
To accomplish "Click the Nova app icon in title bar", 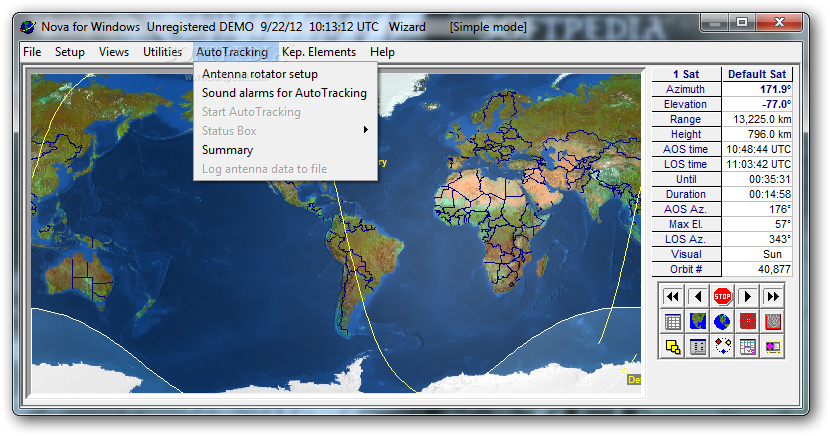I will pyautogui.click(x=28, y=26).
